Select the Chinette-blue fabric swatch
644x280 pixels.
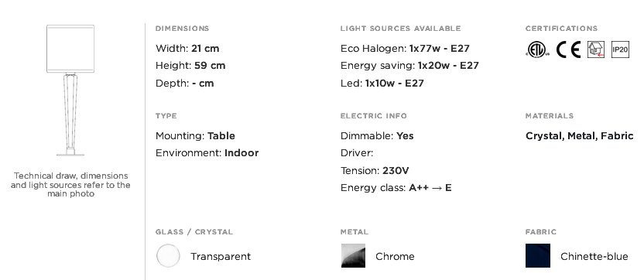[538, 256]
